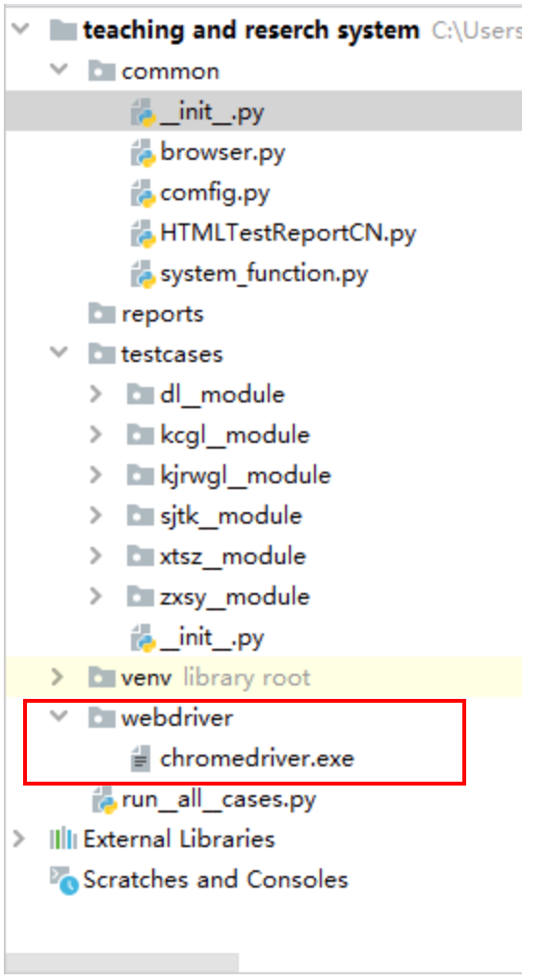Click the run_all_cases.py Python icon

(x=104, y=801)
